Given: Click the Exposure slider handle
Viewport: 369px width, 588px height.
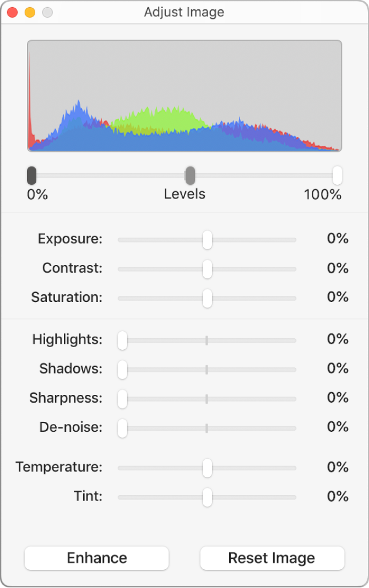Looking at the screenshot, I should (x=207, y=239).
